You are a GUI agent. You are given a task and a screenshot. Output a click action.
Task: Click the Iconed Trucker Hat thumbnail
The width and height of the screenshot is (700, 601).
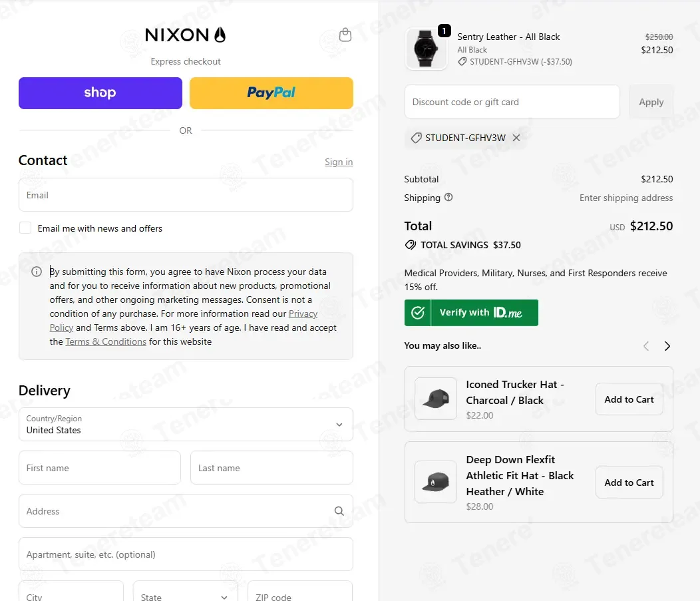(x=436, y=398)
